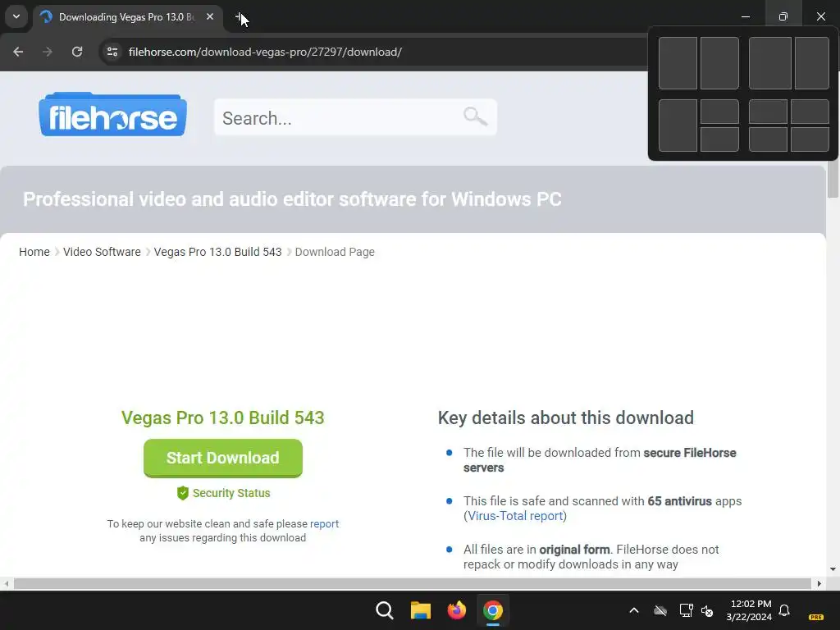Open the notifications bell

[784, 610]
